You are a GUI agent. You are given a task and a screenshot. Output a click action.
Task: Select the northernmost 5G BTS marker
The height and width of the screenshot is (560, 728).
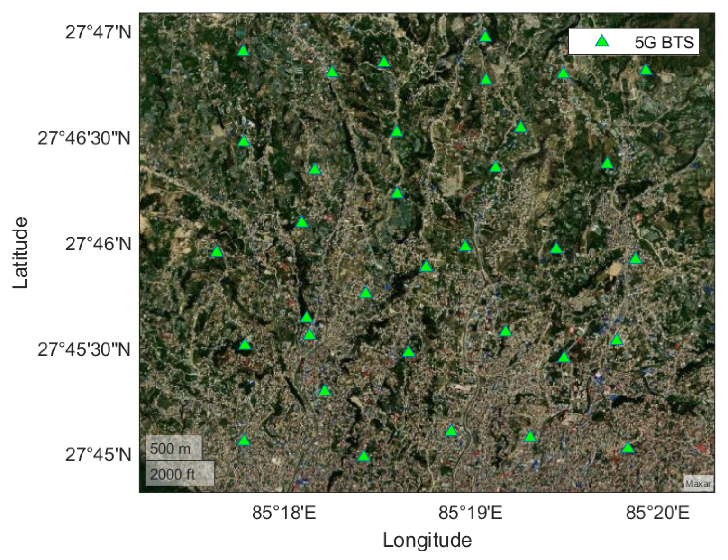(485, 37)
